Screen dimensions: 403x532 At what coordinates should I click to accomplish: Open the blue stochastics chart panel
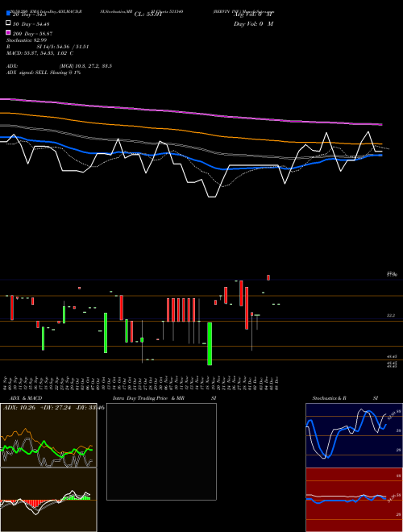(x=354, y=435)
